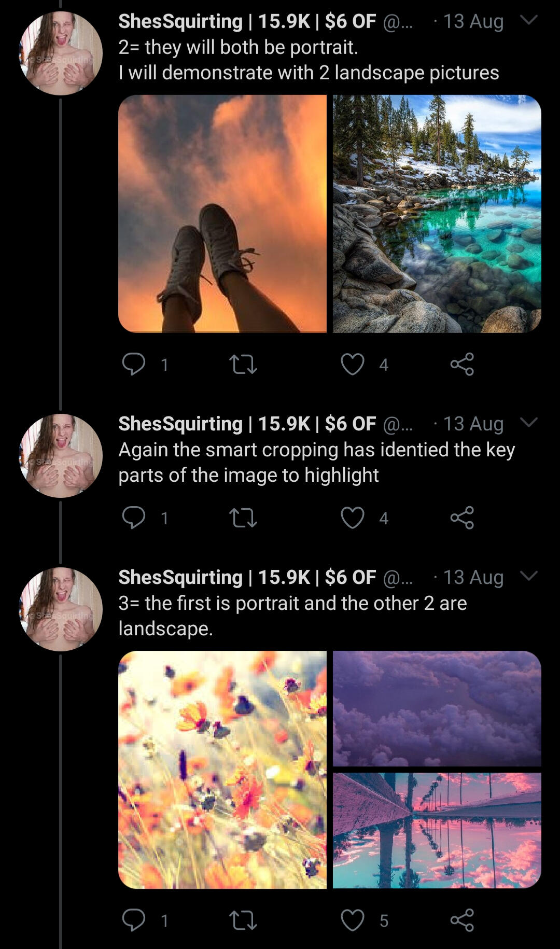
Task: Open dropdown arrow on third tweet
Action: click(x=528, y=576)
